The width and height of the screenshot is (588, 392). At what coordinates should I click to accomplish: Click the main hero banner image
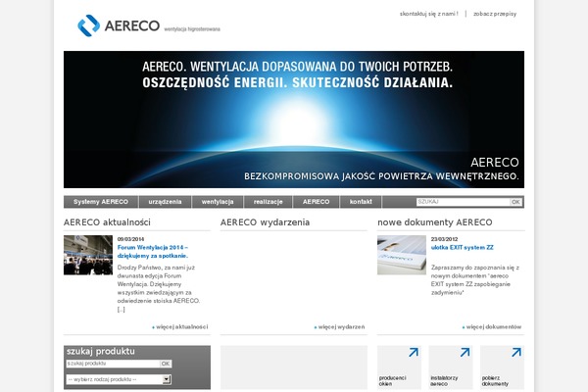294,120
